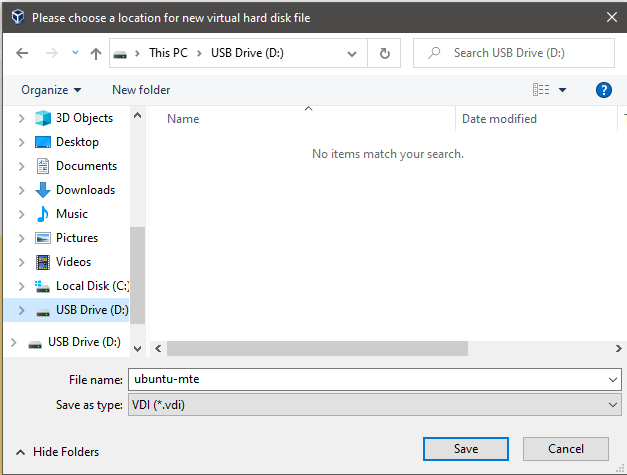Expand the Documents tree node
The height and width of the screenshot is (475, 627).
(21, 166)
